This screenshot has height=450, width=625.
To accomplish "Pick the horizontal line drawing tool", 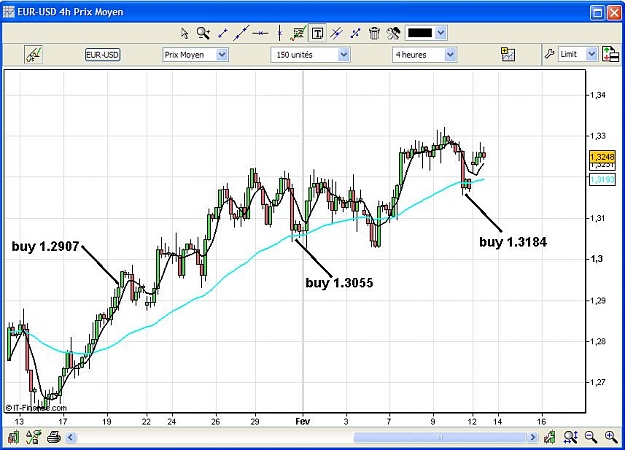I will tap(260, 33).
